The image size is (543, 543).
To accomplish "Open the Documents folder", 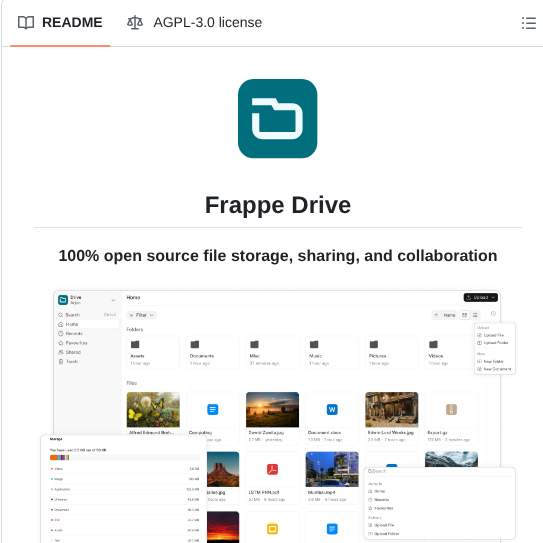I will 213,353.
